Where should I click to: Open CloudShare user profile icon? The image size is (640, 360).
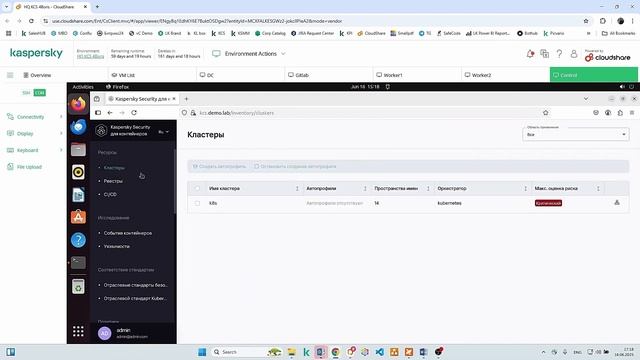click(573, 53)
